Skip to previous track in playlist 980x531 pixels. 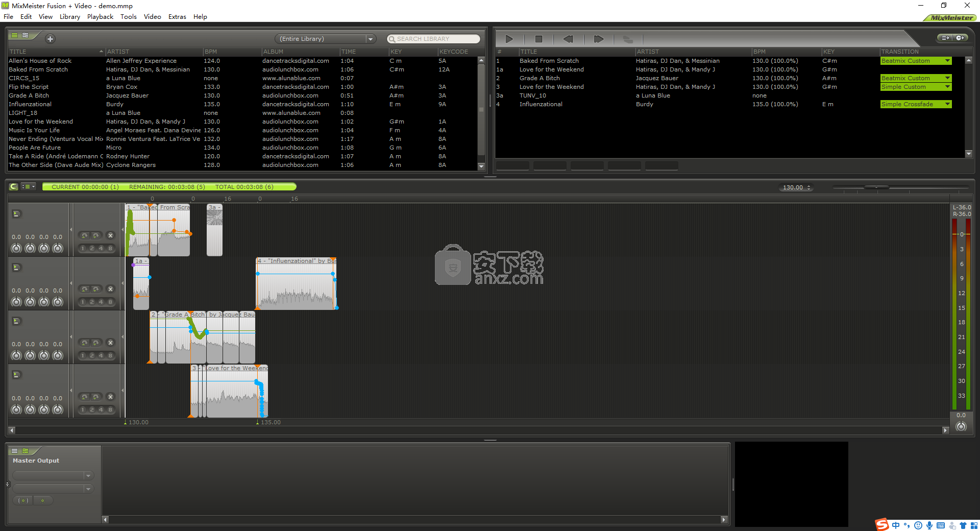point(568,39)
